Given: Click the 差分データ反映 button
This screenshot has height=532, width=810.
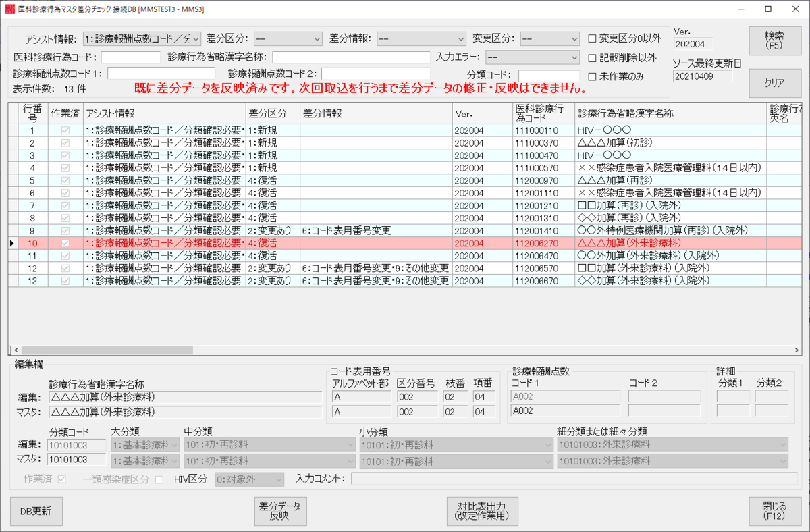Looking at the screenshot, I should coord(279,511).
